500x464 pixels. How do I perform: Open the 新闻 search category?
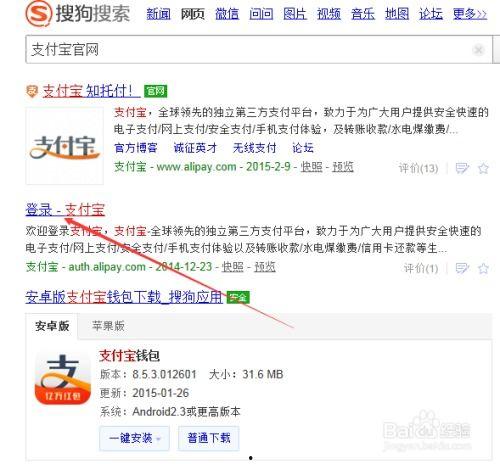point(158,14)
